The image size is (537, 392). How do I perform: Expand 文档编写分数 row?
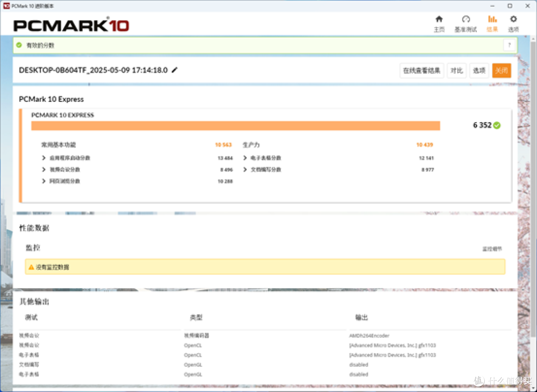[x=245, y=169]
